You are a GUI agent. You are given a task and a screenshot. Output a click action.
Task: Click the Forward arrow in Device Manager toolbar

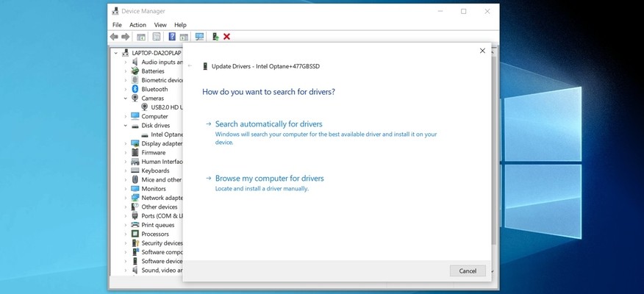[125, 37]
